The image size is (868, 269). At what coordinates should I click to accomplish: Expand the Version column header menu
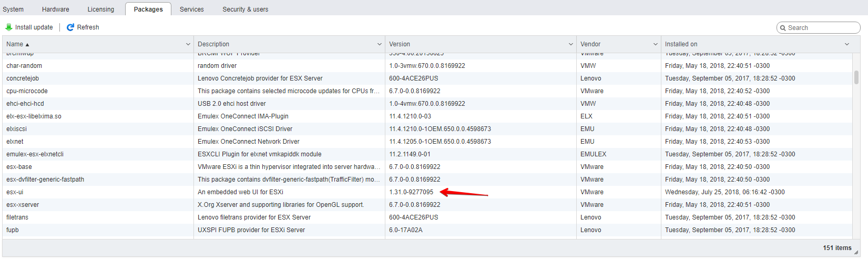[x=571, y=44]
